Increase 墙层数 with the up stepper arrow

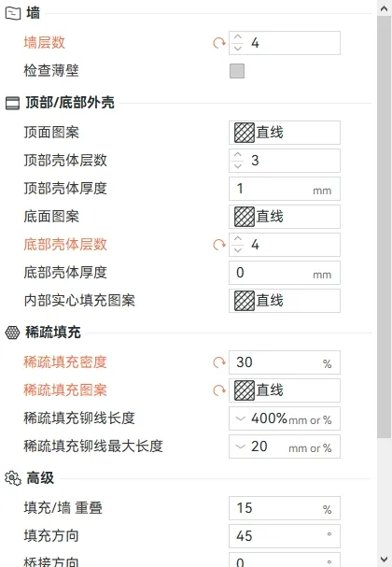(x=238, y=37)
